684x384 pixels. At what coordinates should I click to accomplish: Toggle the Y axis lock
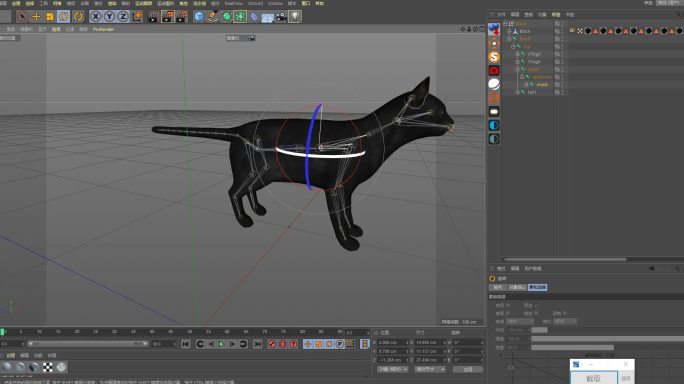[x=109, y=17]
